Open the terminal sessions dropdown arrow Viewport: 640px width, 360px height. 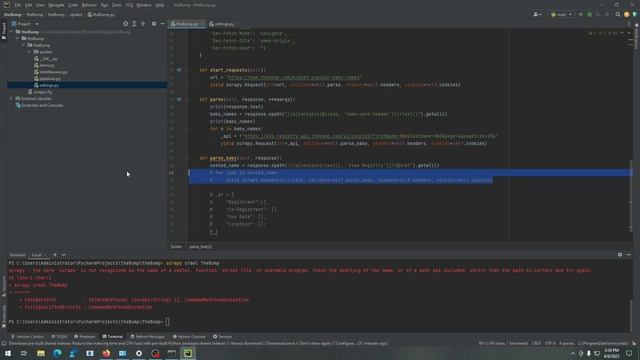[64, 255]
